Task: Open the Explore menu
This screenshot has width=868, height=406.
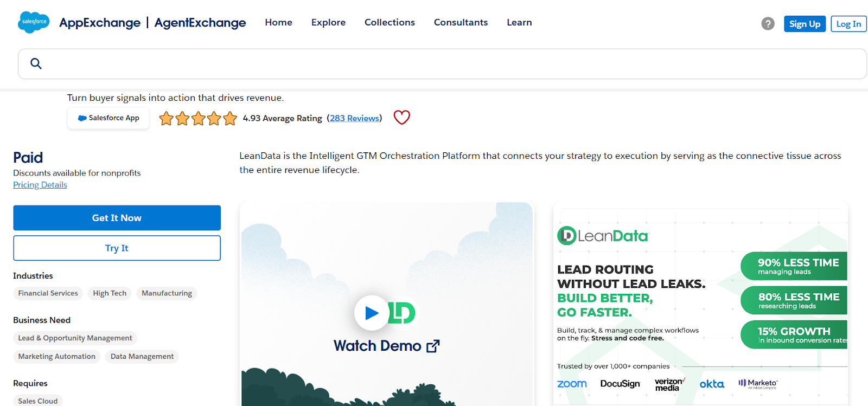Action: point(328,22)
